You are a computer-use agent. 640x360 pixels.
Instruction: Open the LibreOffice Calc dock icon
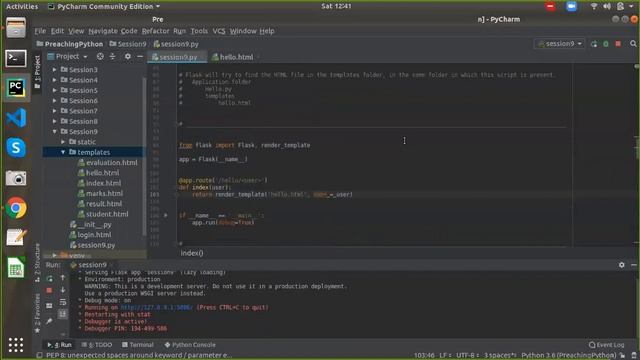16,267
